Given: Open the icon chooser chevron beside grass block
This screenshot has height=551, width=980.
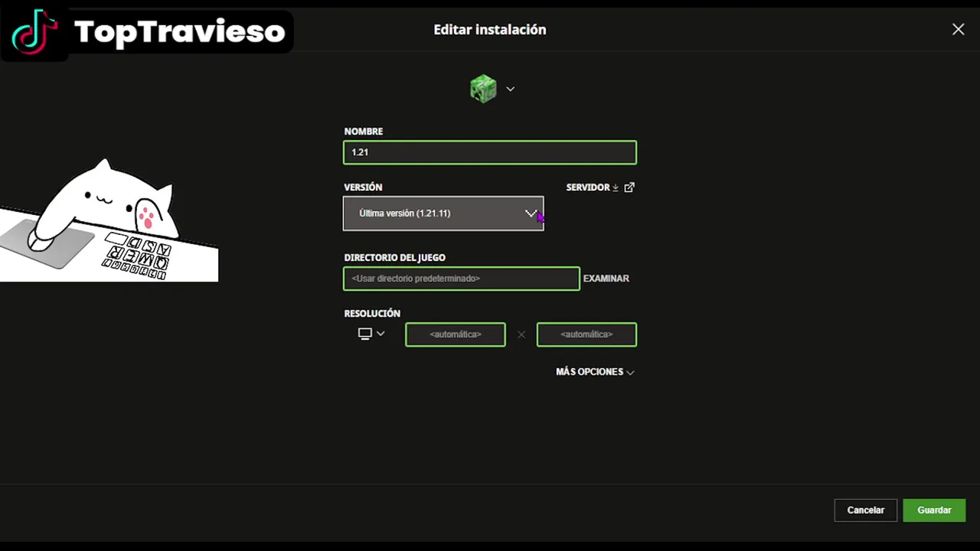Looking at the screenshot, I should pyautogui.click(x=511, y=89).
